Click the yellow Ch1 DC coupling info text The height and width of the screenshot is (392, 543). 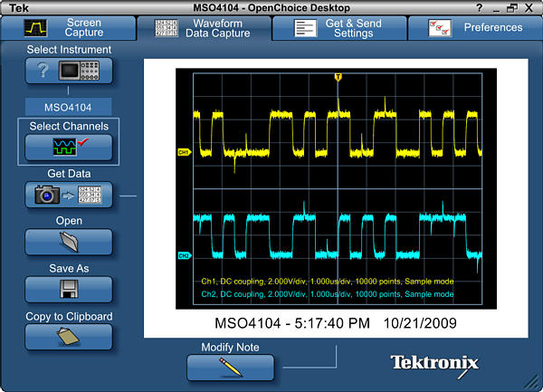[x=328, y=282]
